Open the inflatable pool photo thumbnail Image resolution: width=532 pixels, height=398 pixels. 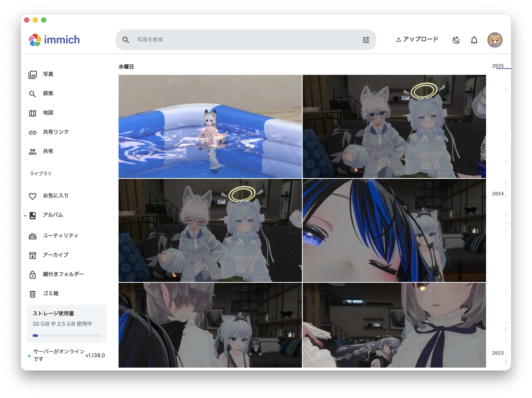coord(210,126)
